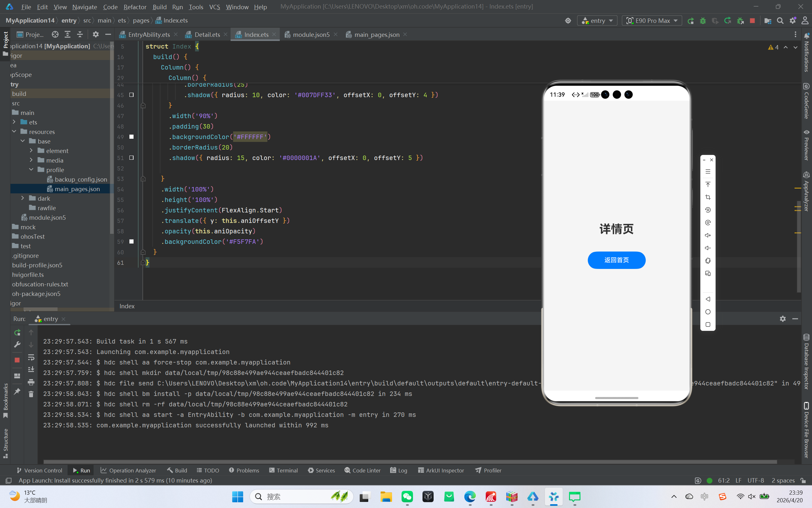Stop the running app with red square
Screen dimensions: 812x508
pos(752,21)
